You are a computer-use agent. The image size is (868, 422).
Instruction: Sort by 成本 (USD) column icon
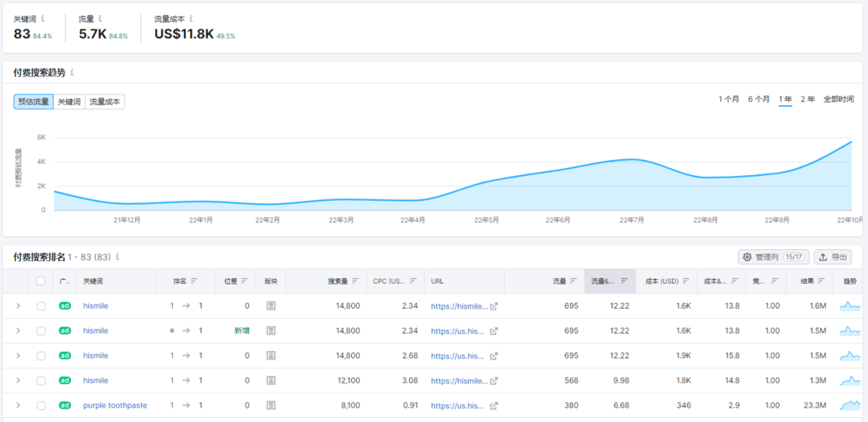pos(686,281)
